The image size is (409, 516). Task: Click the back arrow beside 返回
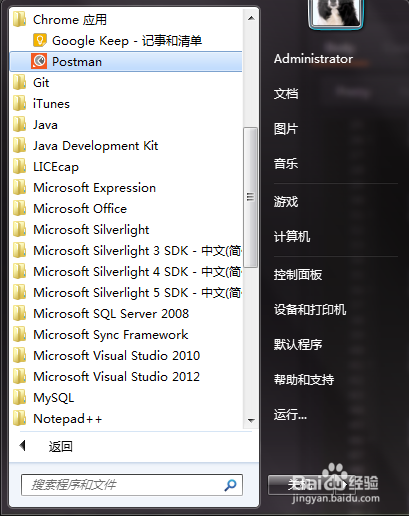coord(22,446)
